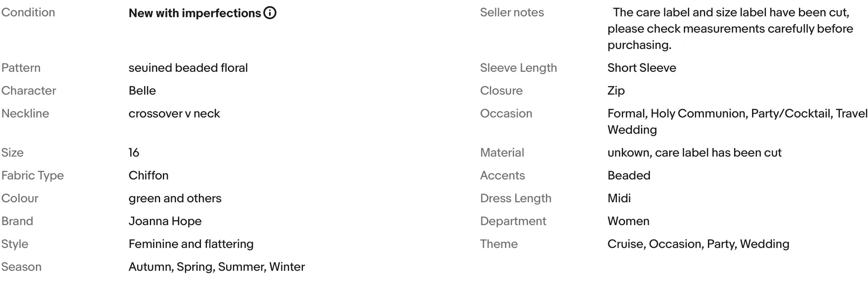Click the seuined beaded floral pattern value
868x283 pixels.
click(x=188, y=68)
